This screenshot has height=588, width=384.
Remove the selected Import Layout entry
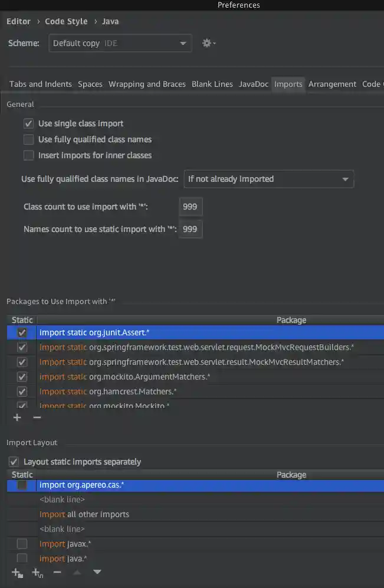click(x=57, y=572)
